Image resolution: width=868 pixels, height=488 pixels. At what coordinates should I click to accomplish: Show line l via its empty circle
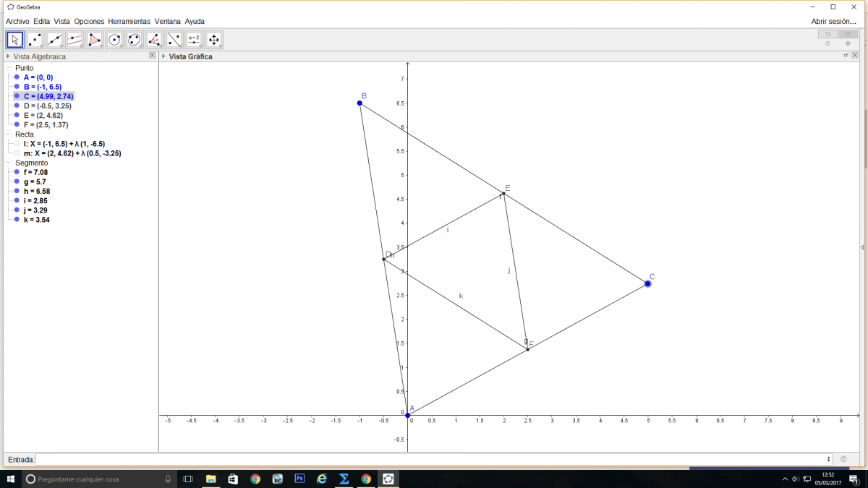17,144
